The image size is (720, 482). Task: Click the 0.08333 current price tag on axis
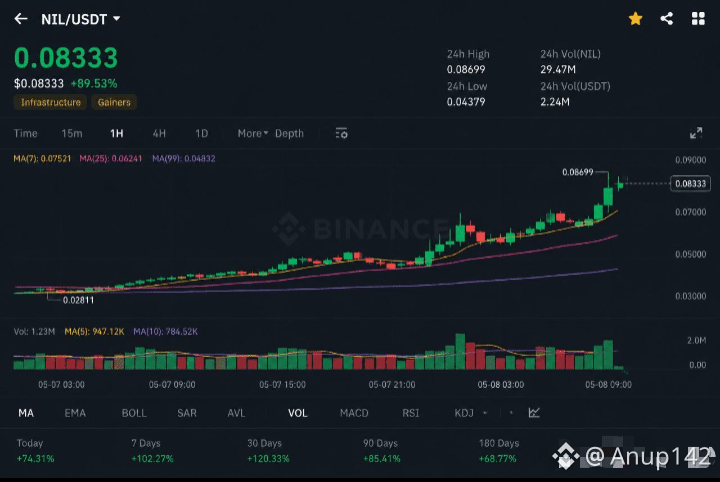690,184
